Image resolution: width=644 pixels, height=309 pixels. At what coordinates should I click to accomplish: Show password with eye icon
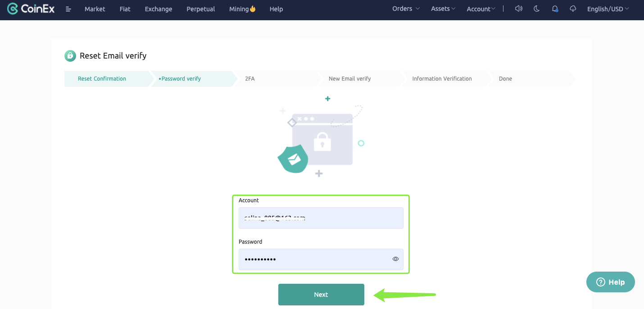pyautogui.click(x=395, y=259)
